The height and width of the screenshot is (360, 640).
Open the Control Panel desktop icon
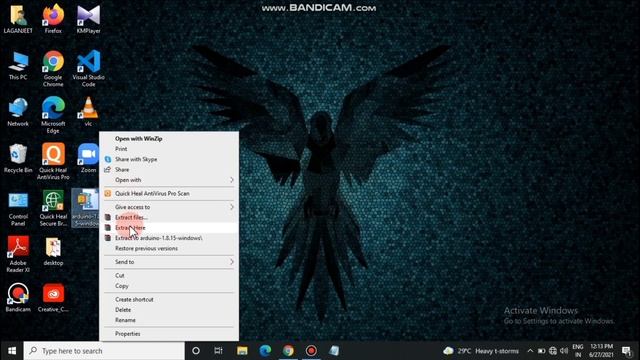[x=18, y=208]
